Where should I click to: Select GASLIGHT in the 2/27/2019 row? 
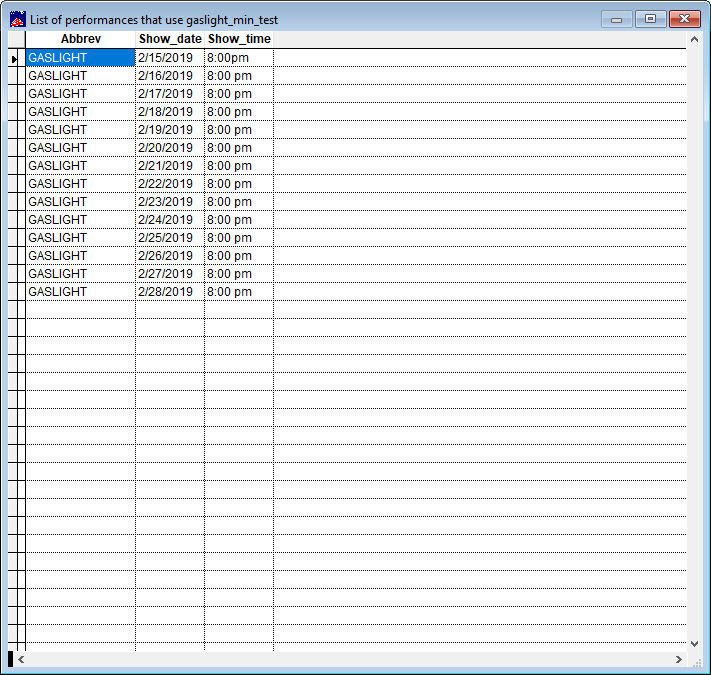[81, 274]
